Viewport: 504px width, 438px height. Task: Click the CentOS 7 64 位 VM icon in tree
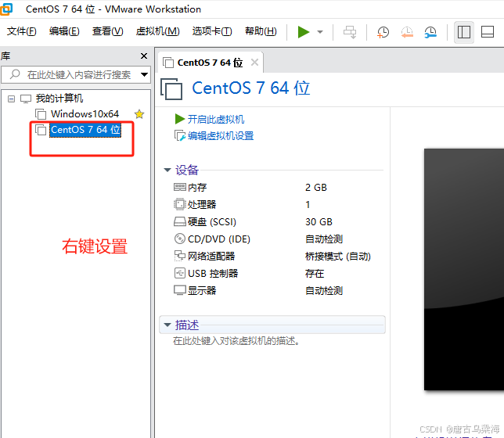coord(41,130)
